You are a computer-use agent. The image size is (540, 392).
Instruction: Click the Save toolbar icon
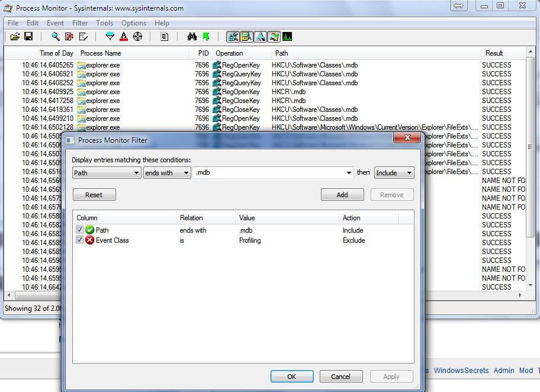pyautogui.click(x=28, y=37)
